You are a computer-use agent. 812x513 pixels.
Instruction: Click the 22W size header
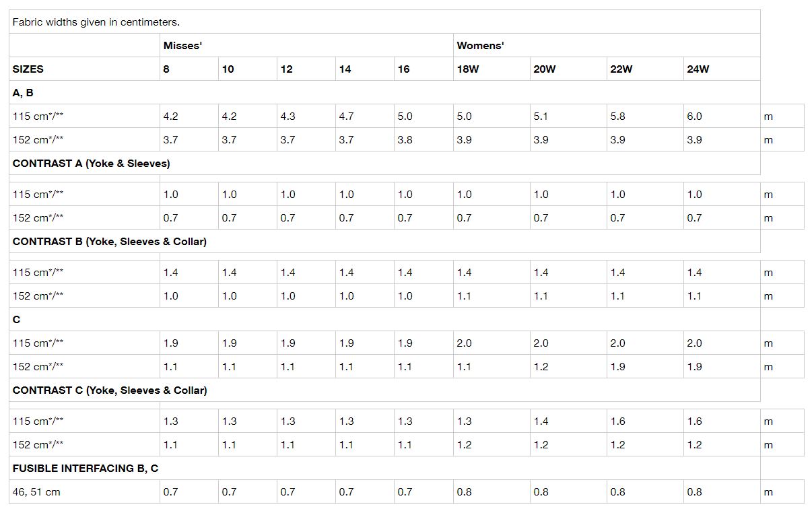point(621,69)
